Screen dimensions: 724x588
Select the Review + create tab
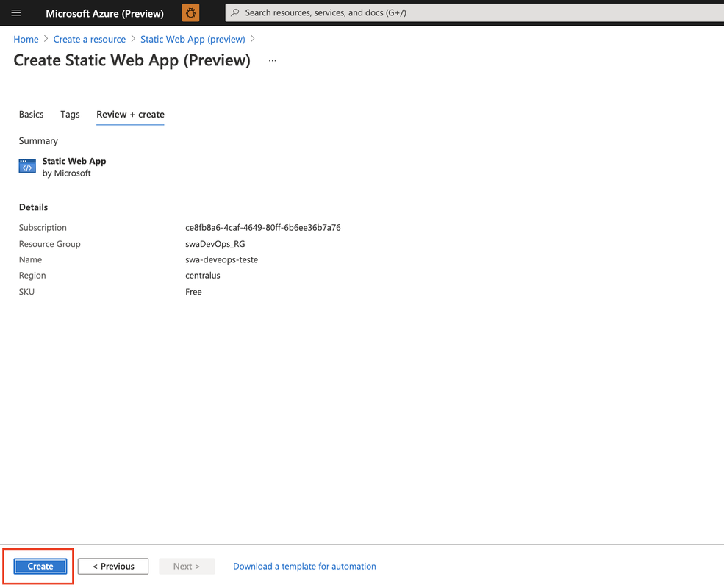click(x=130, y=115)
